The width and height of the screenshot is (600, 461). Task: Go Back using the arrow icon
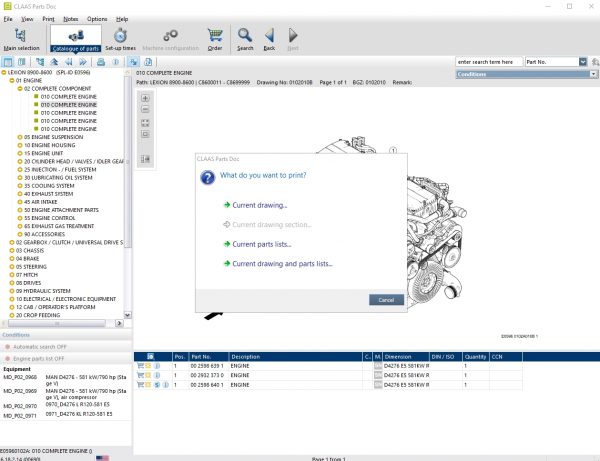point(269,36)
